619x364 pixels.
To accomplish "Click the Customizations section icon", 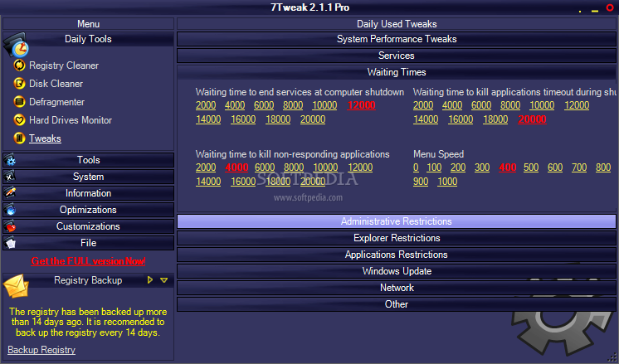I will pyautogui.click(x=10, y=226).
